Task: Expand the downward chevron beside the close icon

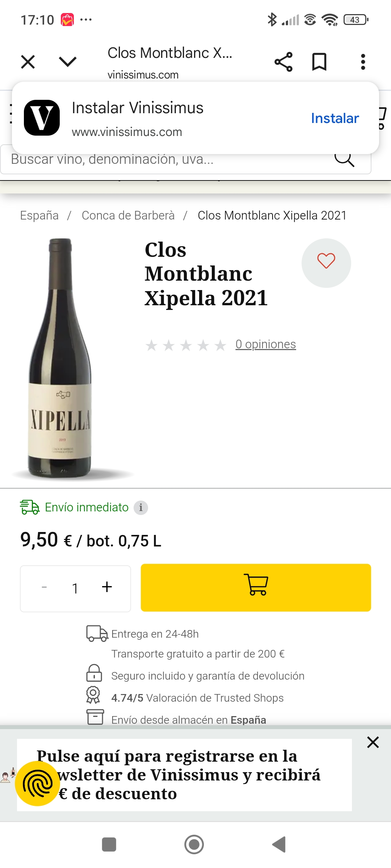Action: tap(68, 62)
